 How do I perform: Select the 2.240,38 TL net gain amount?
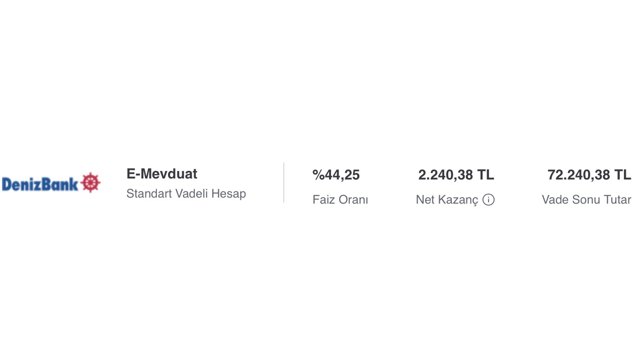[456, 175]
